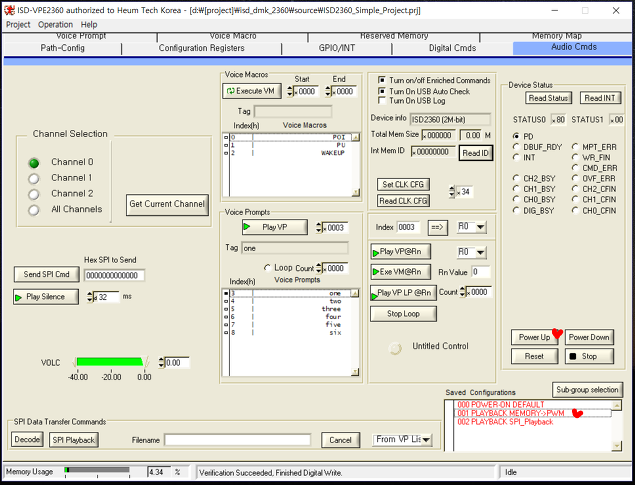
Task: Switch to the Digital Cmds tab
Action: tap(452, 48)
